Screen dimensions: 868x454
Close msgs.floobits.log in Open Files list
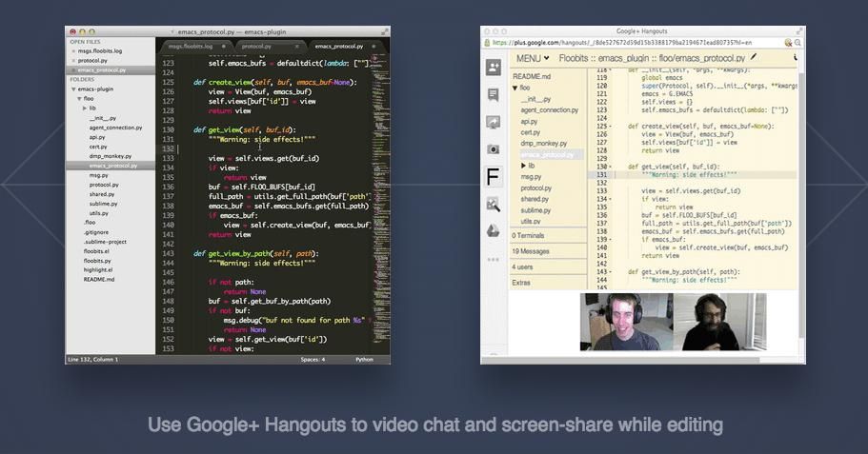pyautogui.click(x=73, y=51)
